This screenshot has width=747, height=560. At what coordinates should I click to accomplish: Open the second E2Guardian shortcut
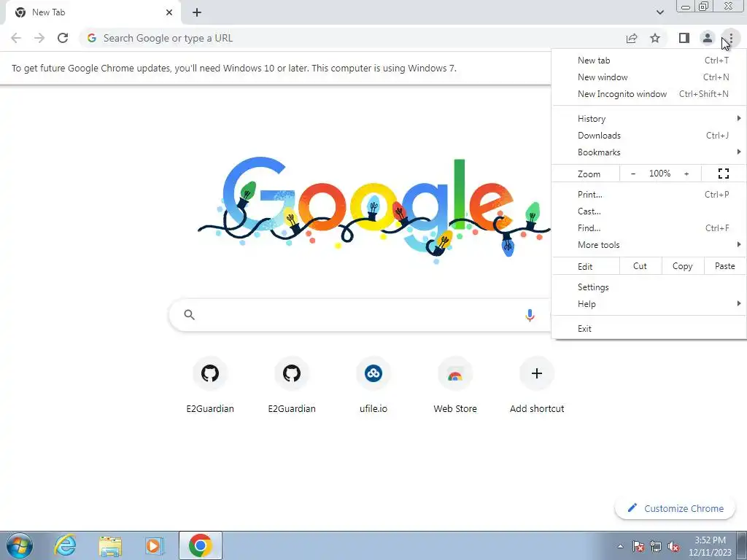[292, 386]
